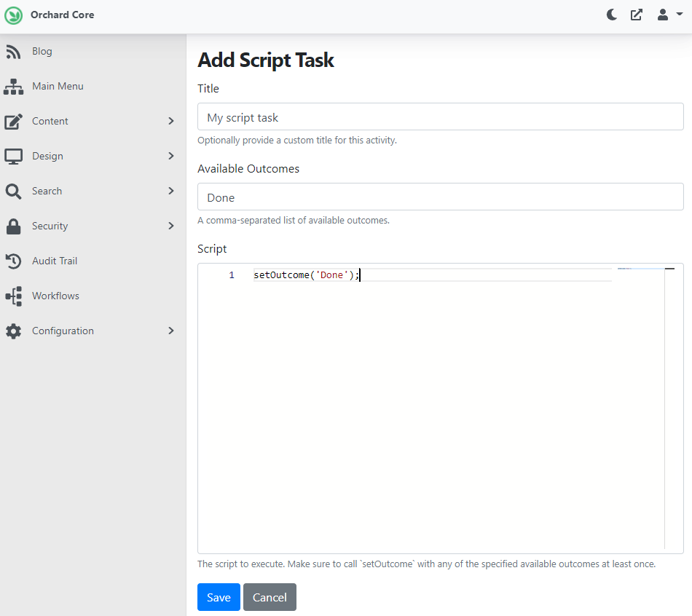The width and height of the screenshot is (692, 616).
Task: Select the Search menu label
Action: 47,191
